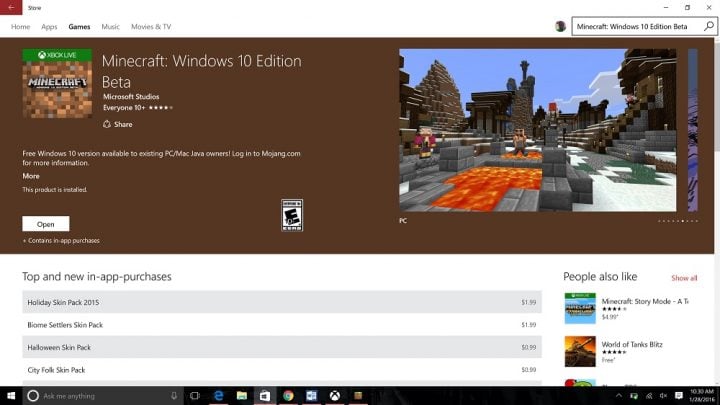Switch to the Apps tab
The width and height of the screenshot is (720, 405).
[49, 26]
